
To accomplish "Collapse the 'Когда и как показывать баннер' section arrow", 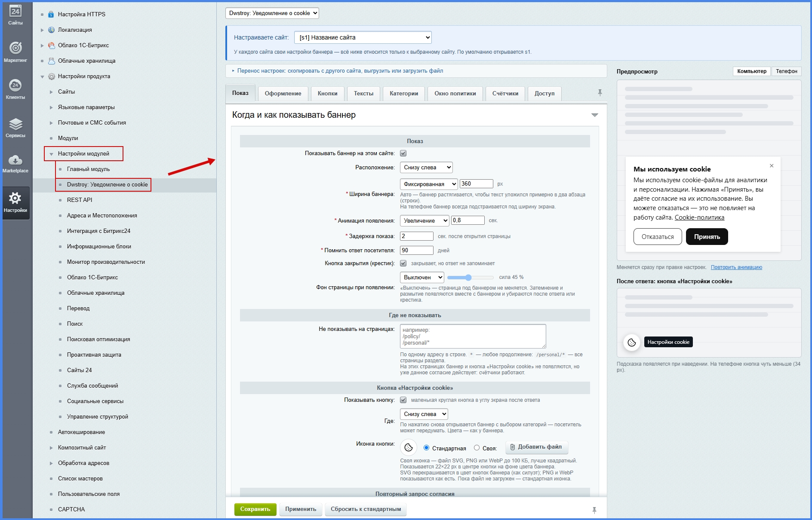I will [x=595, y=115].
